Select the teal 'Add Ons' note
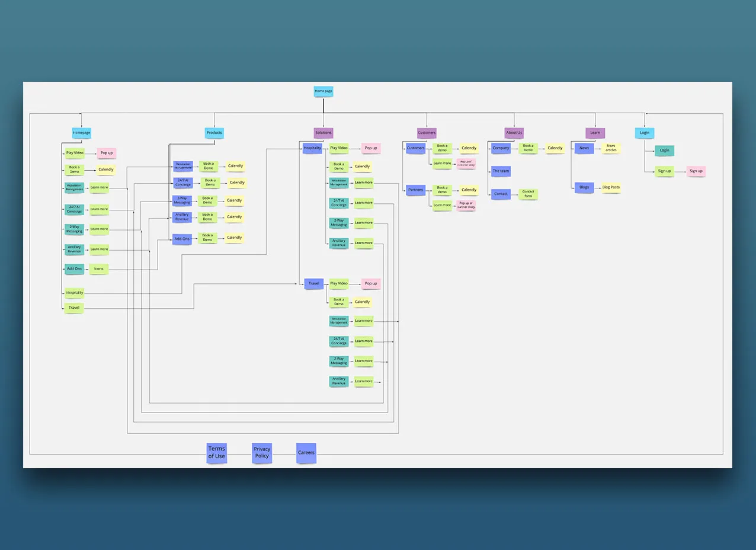The image size is (756, 550). [x=75, y=268]
